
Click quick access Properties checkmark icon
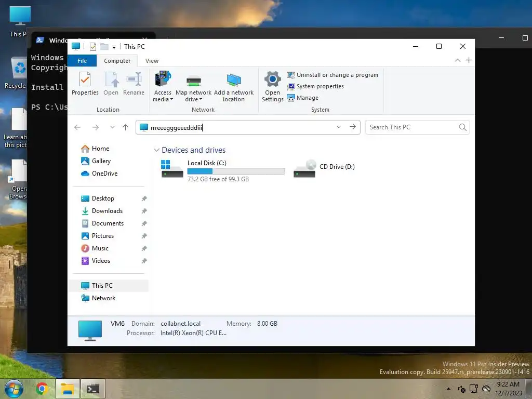(92, 46)
